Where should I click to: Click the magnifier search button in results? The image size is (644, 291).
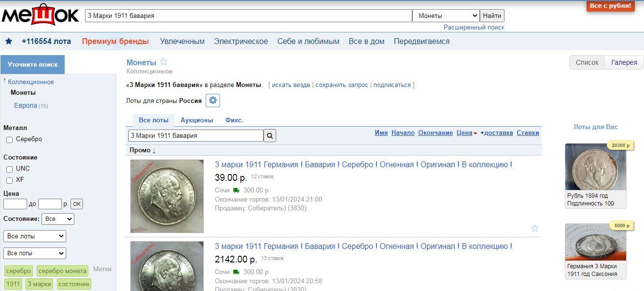pos(270,135)
